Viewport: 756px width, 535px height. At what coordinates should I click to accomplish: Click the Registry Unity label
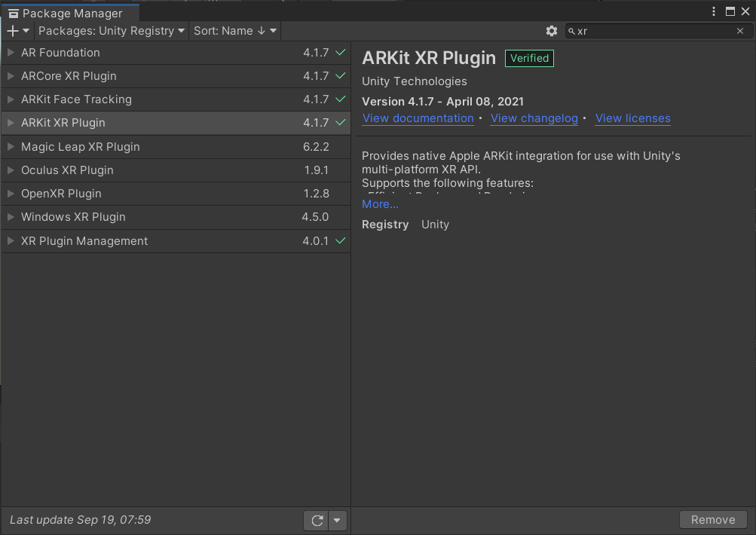[x=406, y=225]
